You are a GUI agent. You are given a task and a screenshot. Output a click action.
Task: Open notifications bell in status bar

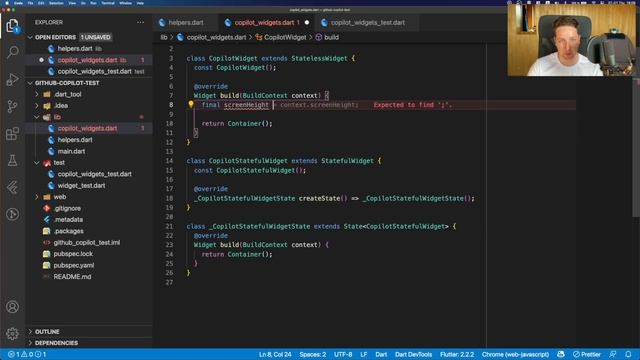(x=628, y=354)
